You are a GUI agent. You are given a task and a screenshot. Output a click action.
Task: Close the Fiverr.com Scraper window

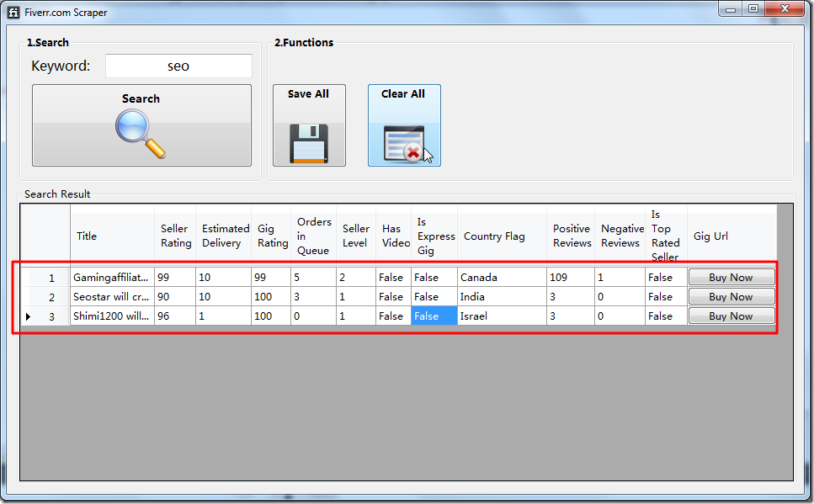coord(785,9)
